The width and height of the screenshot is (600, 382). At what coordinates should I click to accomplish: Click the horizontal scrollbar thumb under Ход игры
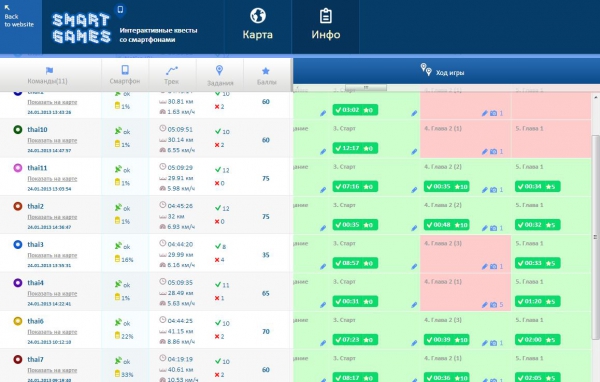coord(366,88)
